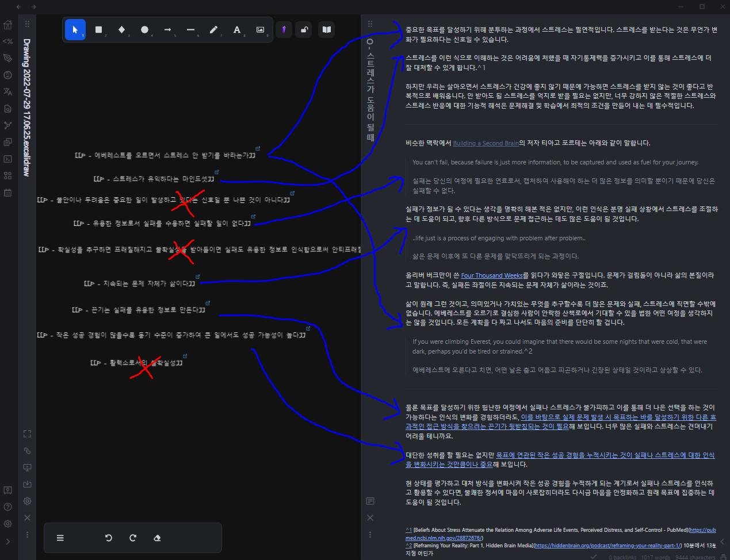This screenshot has height=560, width=730.
Task: Click the smiley face ribbon icon
Action: tap(7, 75)
